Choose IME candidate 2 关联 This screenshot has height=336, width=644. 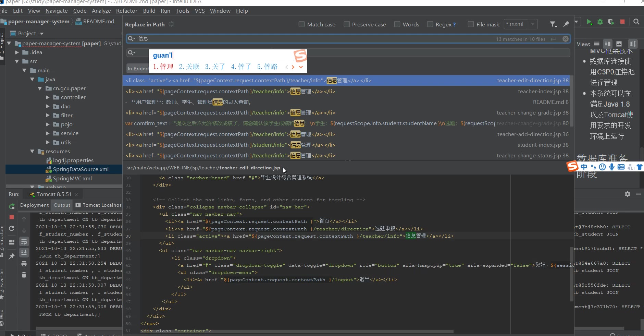(189, 67)
